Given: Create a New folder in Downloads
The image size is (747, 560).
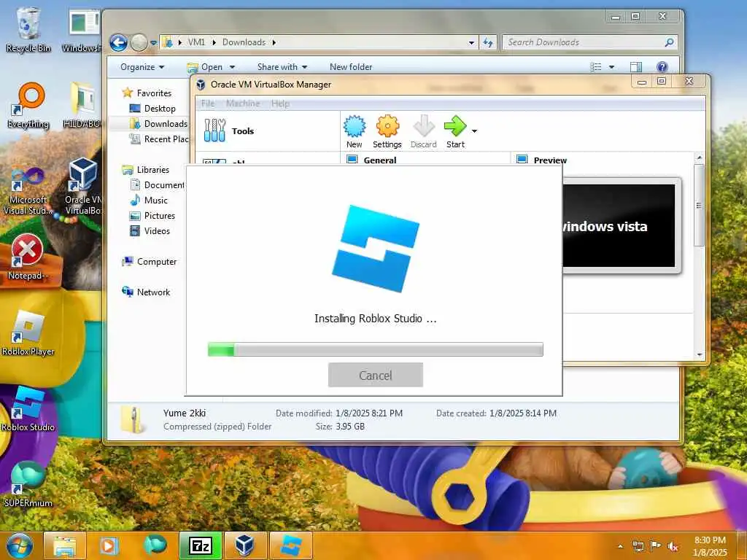Looking at the screenshot, I should pos(351,67).
